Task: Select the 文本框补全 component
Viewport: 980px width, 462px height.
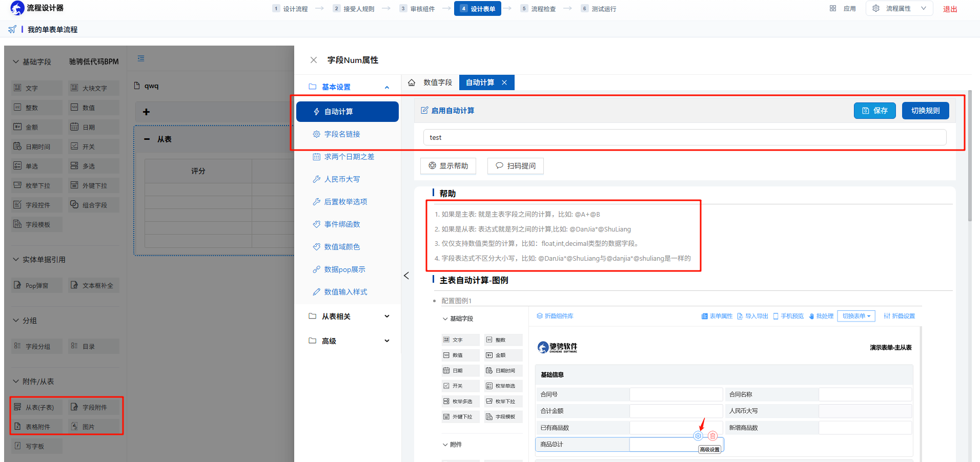Action: point(94,285)
